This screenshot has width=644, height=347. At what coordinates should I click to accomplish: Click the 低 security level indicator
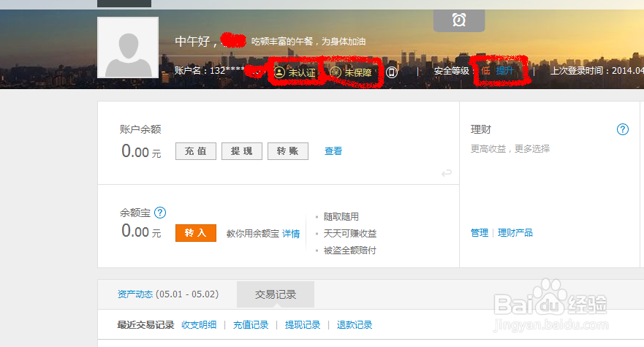pyautogui.click(x=485, y=71)
